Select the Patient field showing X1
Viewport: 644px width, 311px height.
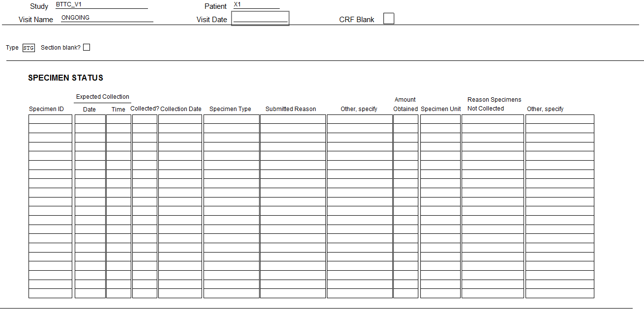click(x=256, y=5)
